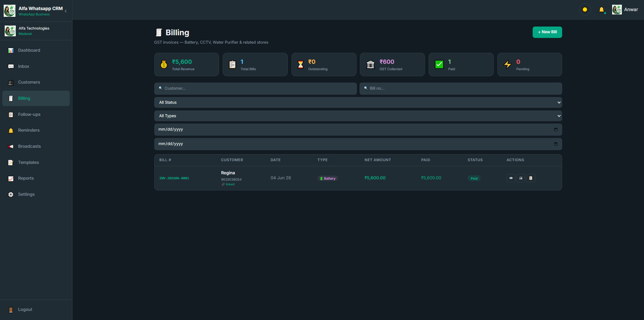Click the Settings gear icon
Viewport: 644px width, 320px height.
[11, 194]
